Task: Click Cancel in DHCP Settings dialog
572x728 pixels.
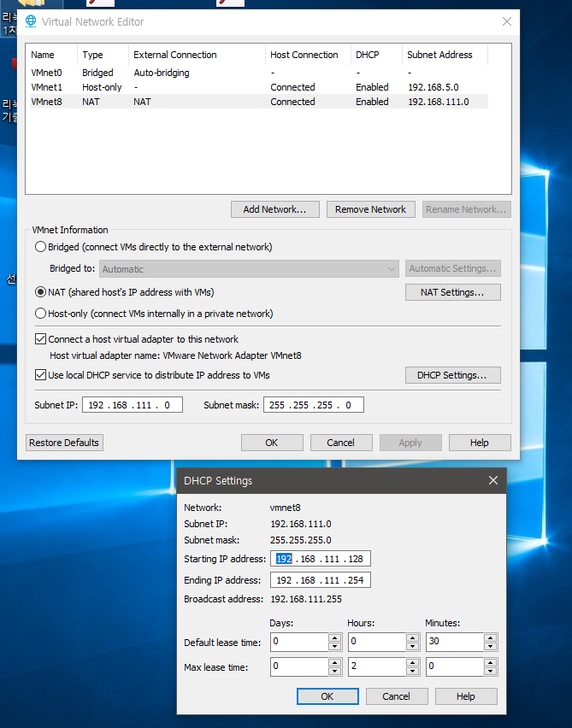Action: click(x=397, y=696)
